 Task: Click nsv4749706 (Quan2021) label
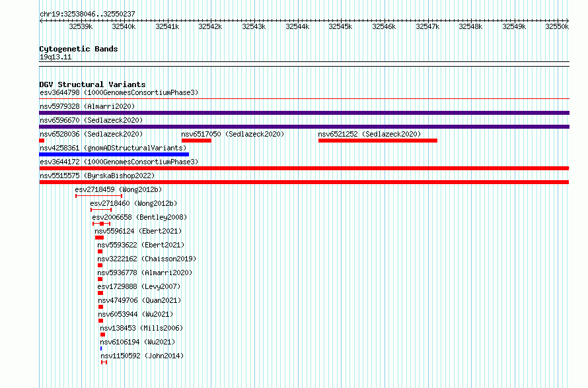pyautogui.click(x=139, y=300)
